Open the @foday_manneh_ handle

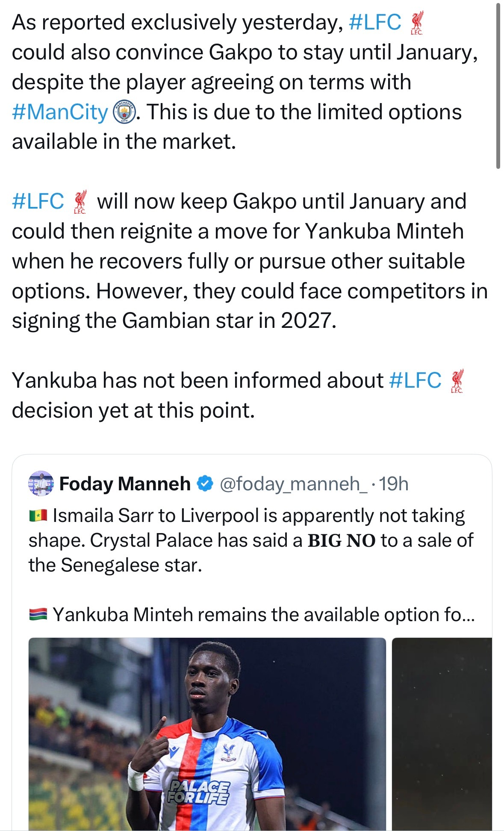coord(293,484)
